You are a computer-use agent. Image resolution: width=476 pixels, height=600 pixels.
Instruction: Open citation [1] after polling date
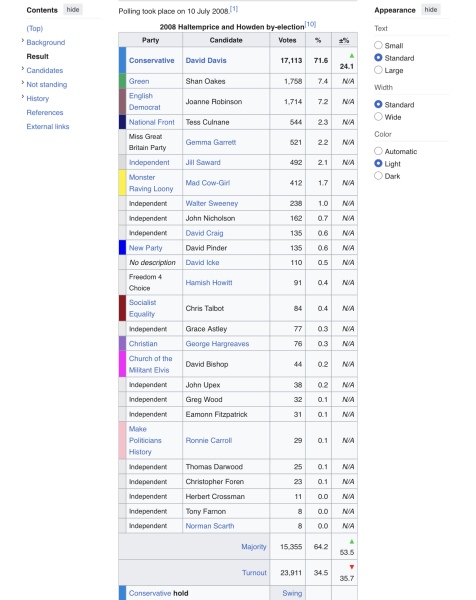[x=234, y=9]
